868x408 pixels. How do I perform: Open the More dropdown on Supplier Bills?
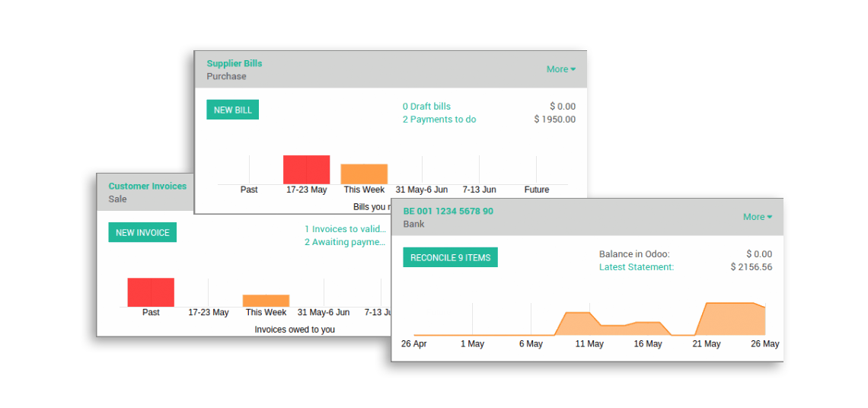560,69
